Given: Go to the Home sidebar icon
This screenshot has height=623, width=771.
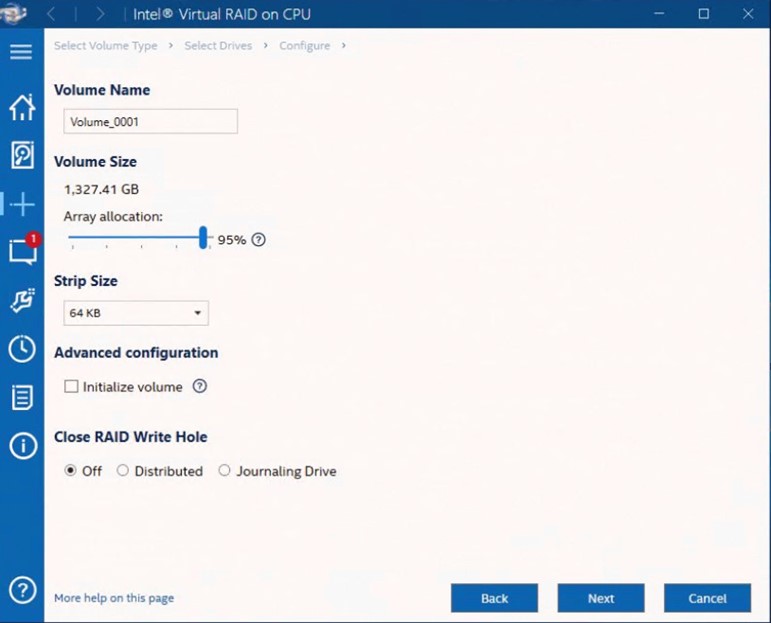Looking at the screenshot, I should click(22, 107).
